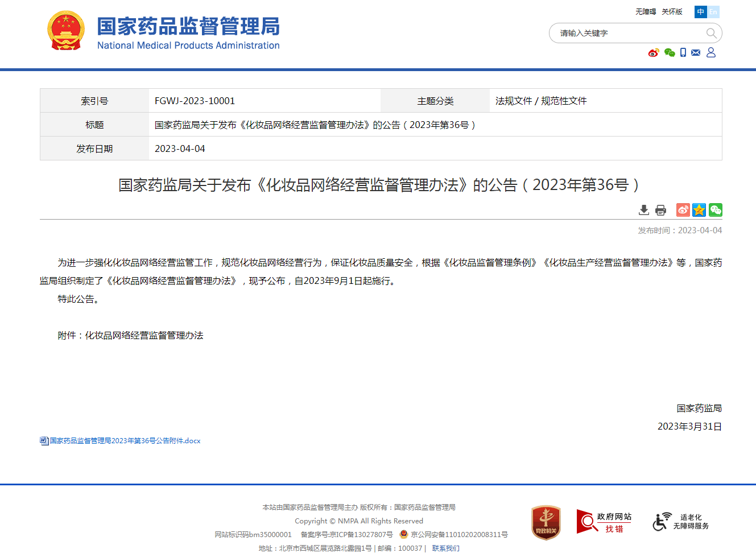Open the 联系我们 contact link in footer

pyautogui.click(x=446, y=548)
